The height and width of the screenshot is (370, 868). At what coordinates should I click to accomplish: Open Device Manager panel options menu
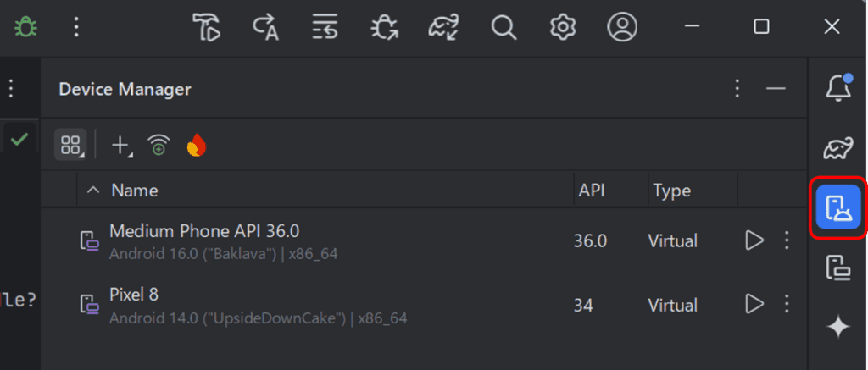737,89
